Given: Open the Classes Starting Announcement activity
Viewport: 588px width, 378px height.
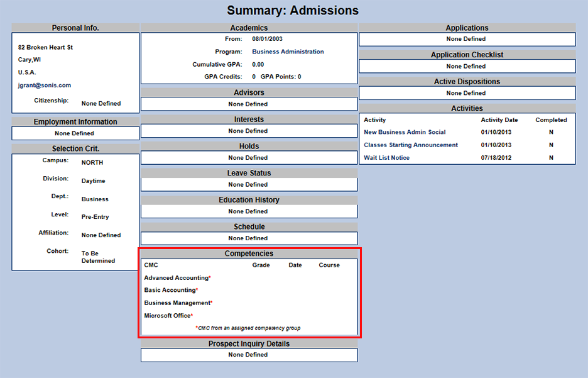Looking at the screenshot, I should 411,145.
